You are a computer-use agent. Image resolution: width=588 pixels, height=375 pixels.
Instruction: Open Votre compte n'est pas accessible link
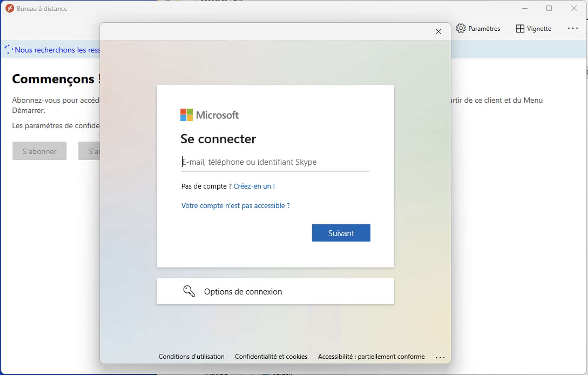tap(235, 206)
